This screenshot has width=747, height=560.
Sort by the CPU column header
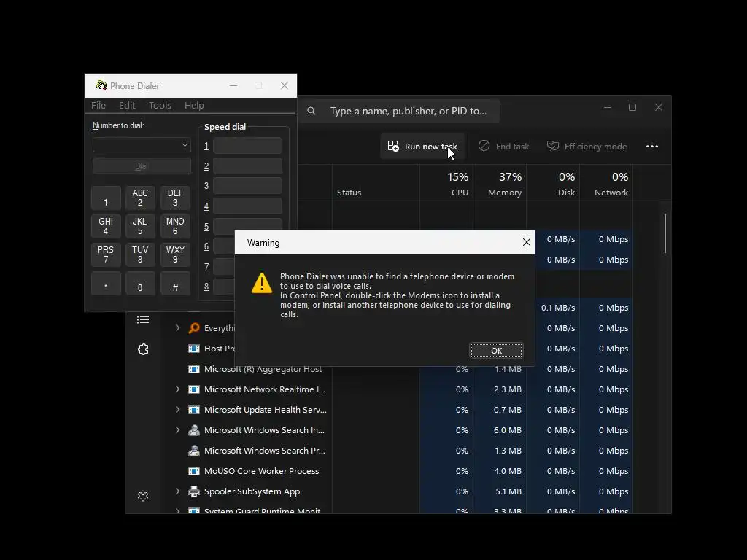coord(446,183)
